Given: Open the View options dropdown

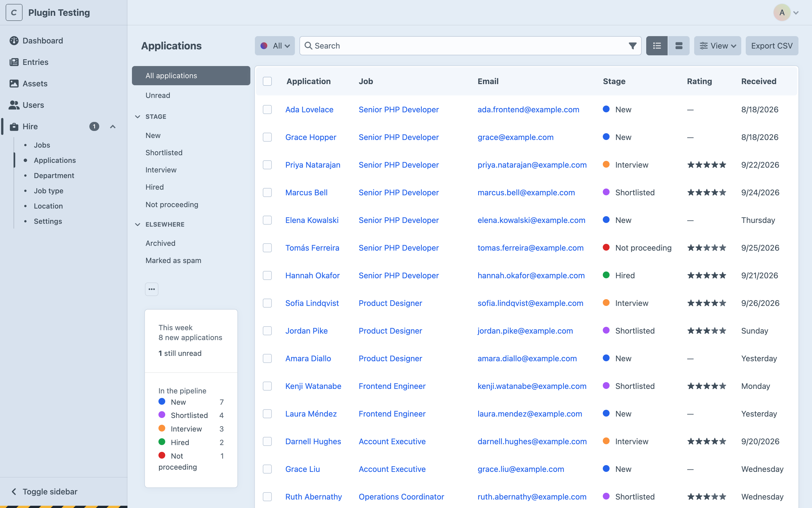Looking at the screenshot, I should pyautogui.click(x=717, y=46).
